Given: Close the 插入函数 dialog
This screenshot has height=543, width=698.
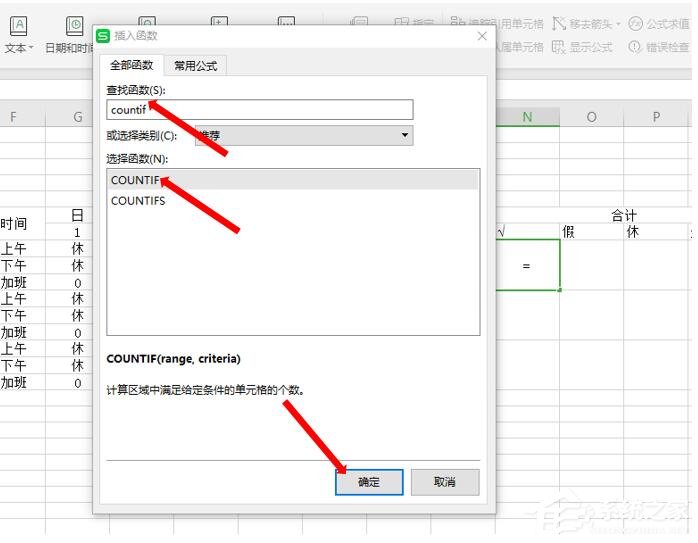Looking at the screenshot, I should point(482,36).
